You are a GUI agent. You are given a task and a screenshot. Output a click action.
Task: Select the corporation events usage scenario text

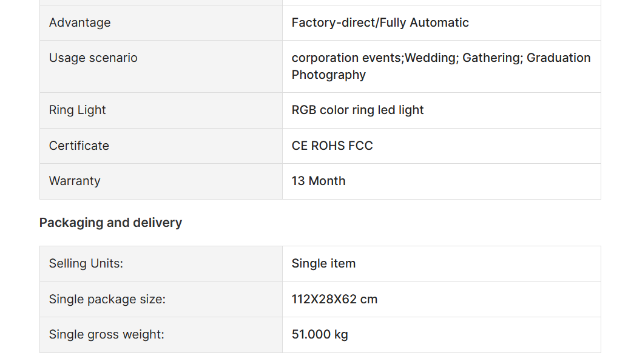point(346,58)
